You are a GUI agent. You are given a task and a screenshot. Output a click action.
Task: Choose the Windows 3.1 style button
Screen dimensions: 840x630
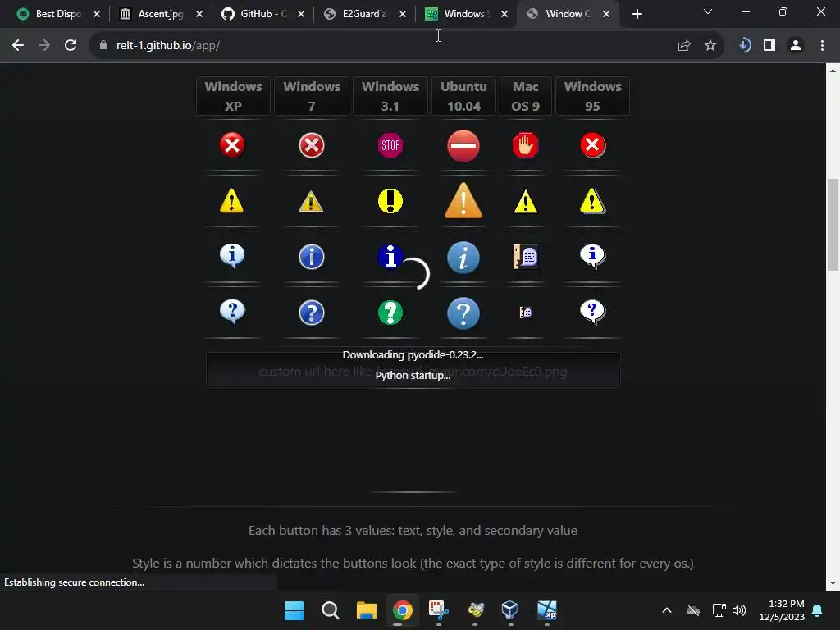[x=390, y=96]
